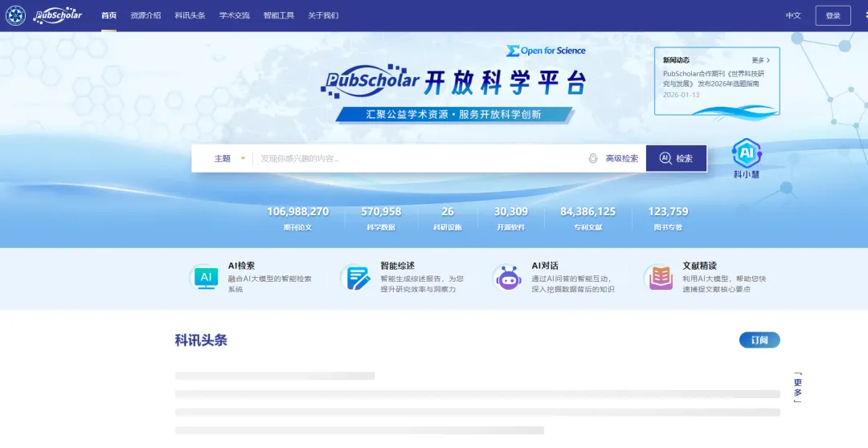
Task: Open the AI检索 title link
Action: coord(241,266)
